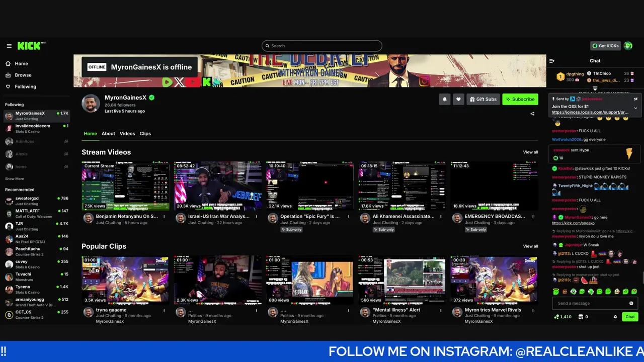The height and width of the screenshot is (362, 644).
Task: Switch to the Clips tab
Action: (x=145, y=134)
